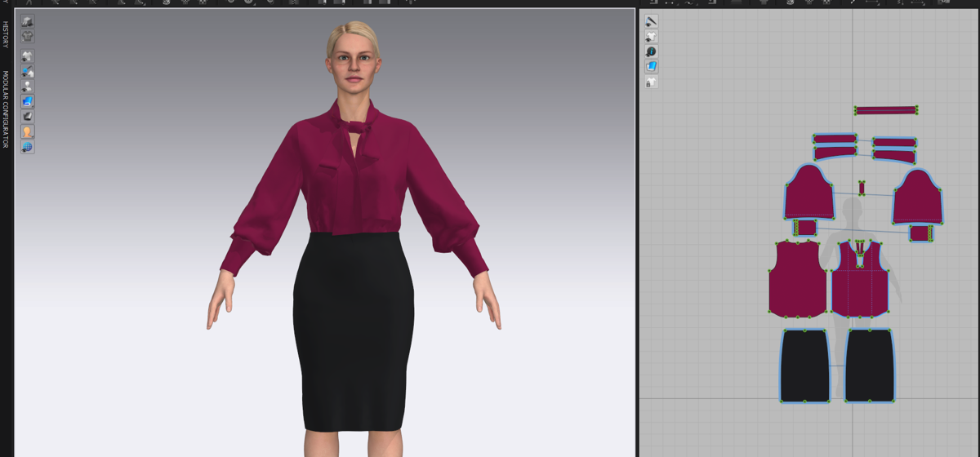980x457 pixels.
Task: Open the blue fabric render icon in 2D window
Action: 652,66
